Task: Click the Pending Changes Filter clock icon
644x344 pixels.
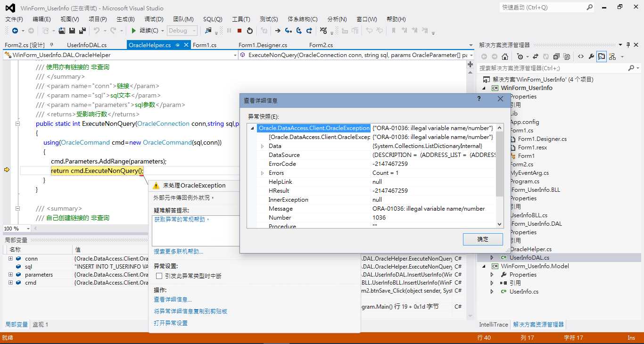Action: click(x=520, y=57)
